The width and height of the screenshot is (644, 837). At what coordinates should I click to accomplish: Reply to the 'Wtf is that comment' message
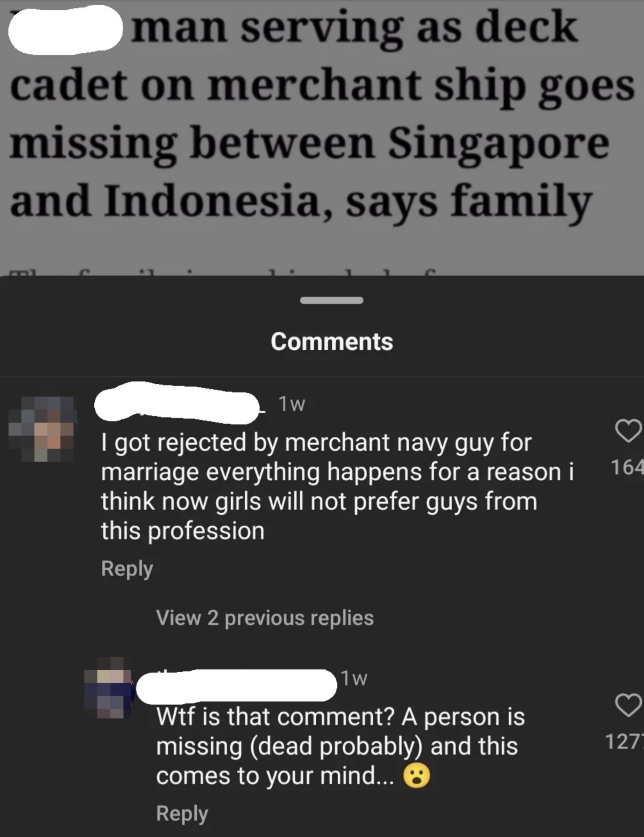pyautogui.click(x=182, y=813)
